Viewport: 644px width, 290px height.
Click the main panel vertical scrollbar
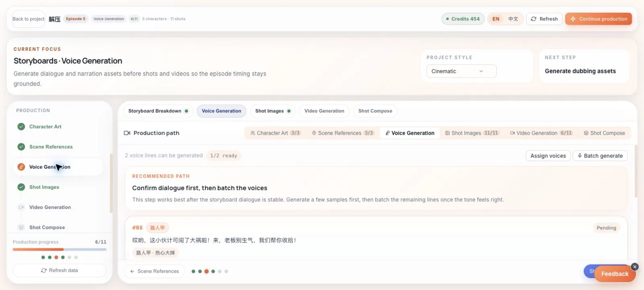[x=636, y=171]
